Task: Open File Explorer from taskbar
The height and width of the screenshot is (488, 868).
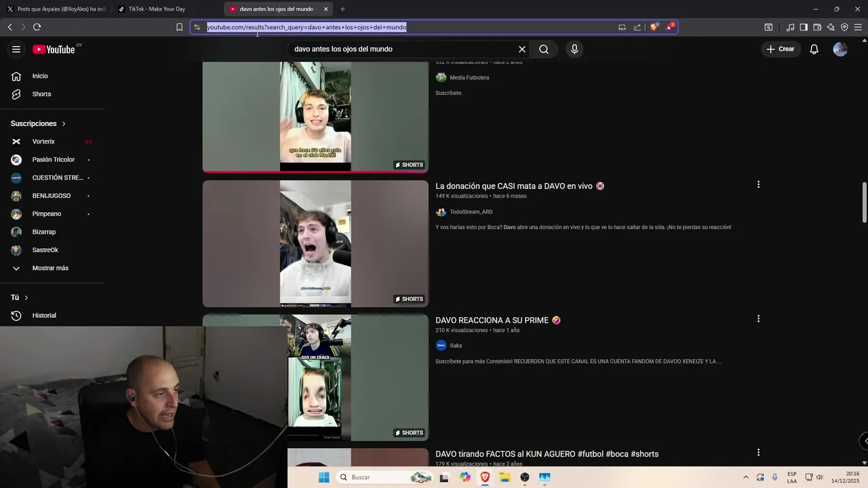Action: (505, 477)
